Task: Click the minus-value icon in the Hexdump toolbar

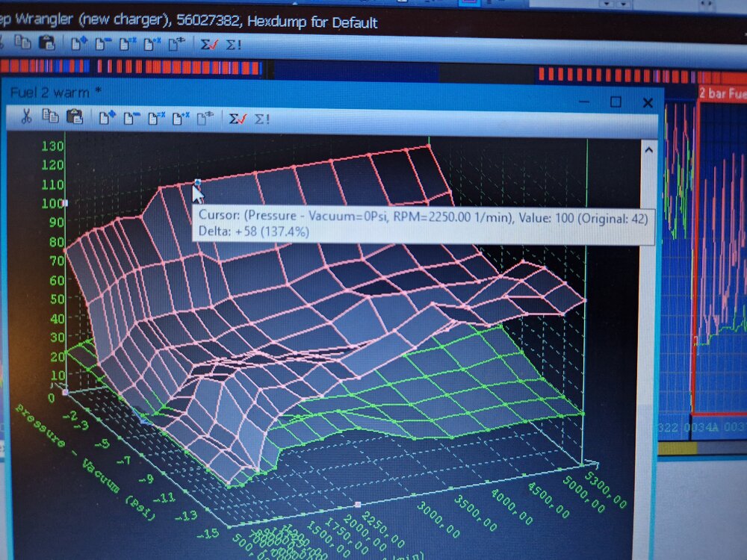Action: pyautogui.click(x=102, y=43)
